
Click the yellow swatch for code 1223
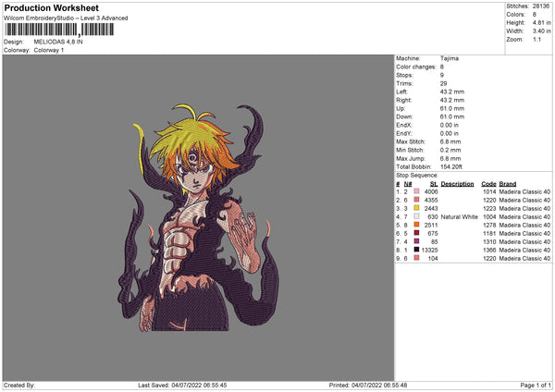click(416, 208)
